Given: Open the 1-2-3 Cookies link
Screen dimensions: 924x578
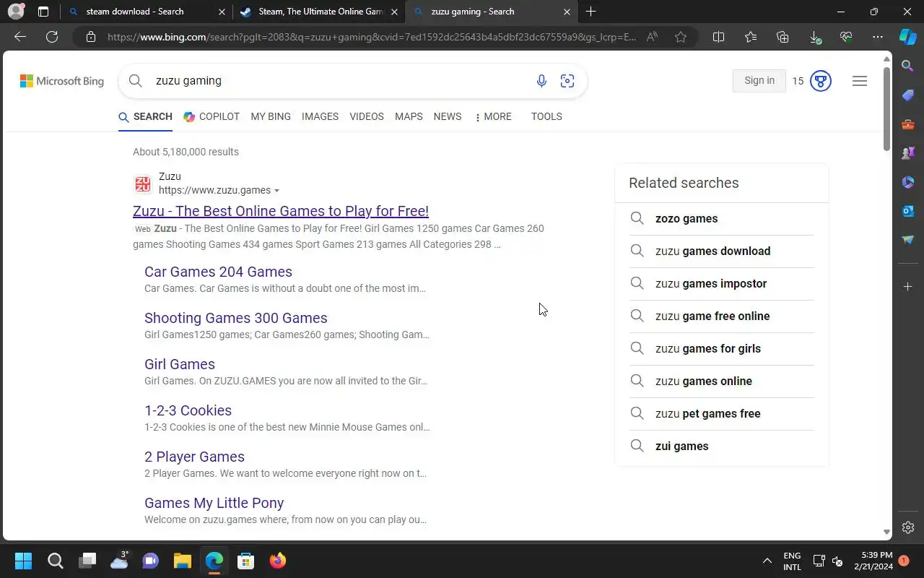Looking at the screenshot, I should (188, 410).
